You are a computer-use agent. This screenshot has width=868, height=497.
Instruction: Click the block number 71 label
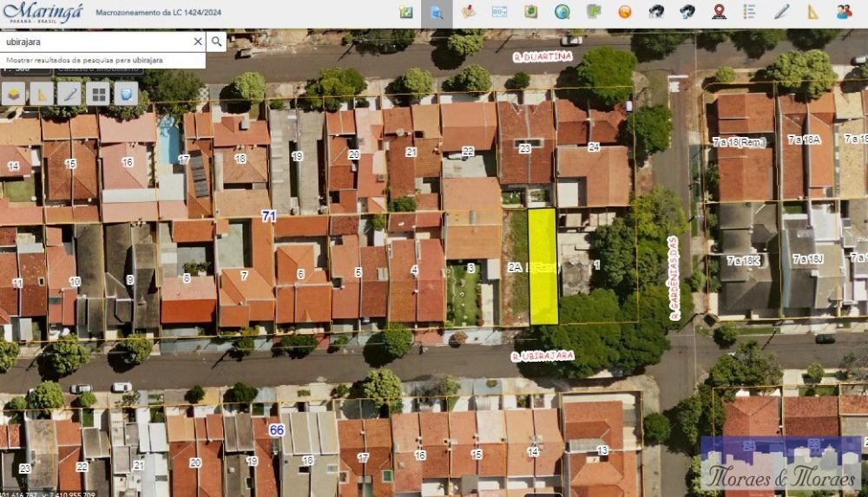tap(268, 215)
